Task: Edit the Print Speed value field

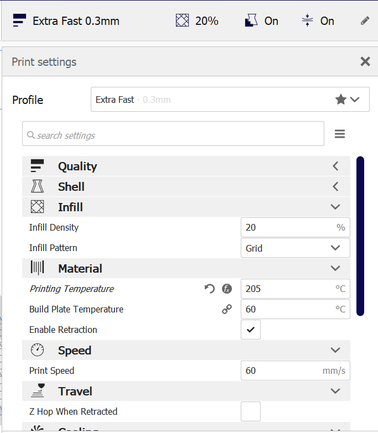Action: coord(295,370)
